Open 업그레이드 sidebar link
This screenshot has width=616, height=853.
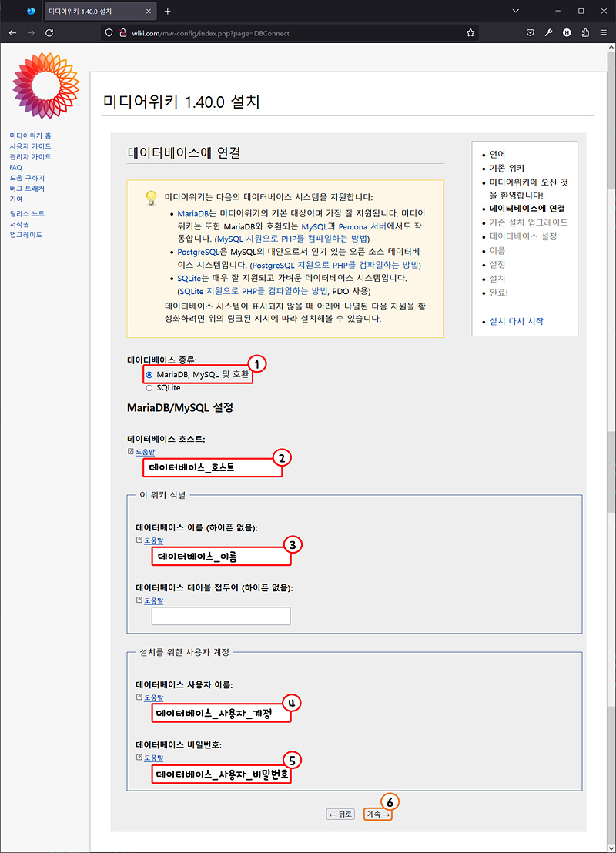click(x=25, y=235)
